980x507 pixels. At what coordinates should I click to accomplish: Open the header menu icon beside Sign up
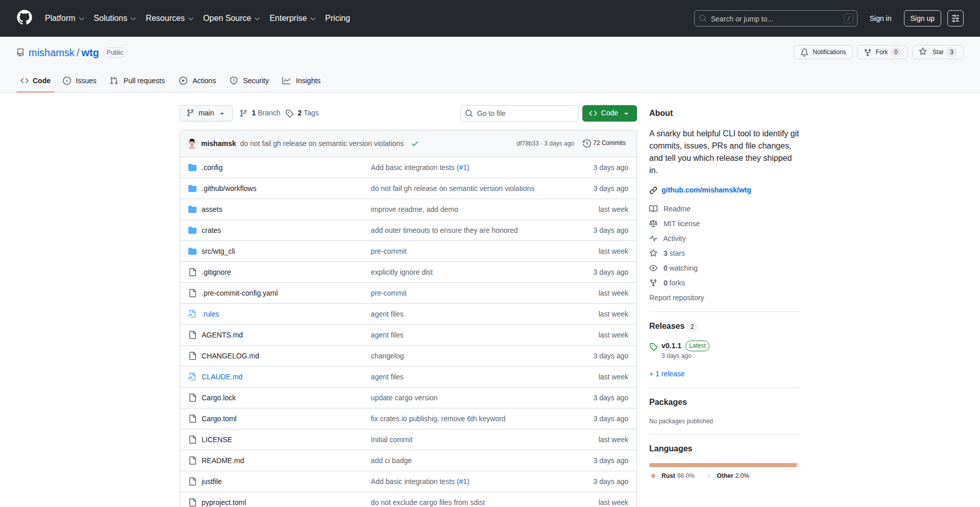pyautogui.click(x=955, y=18)
